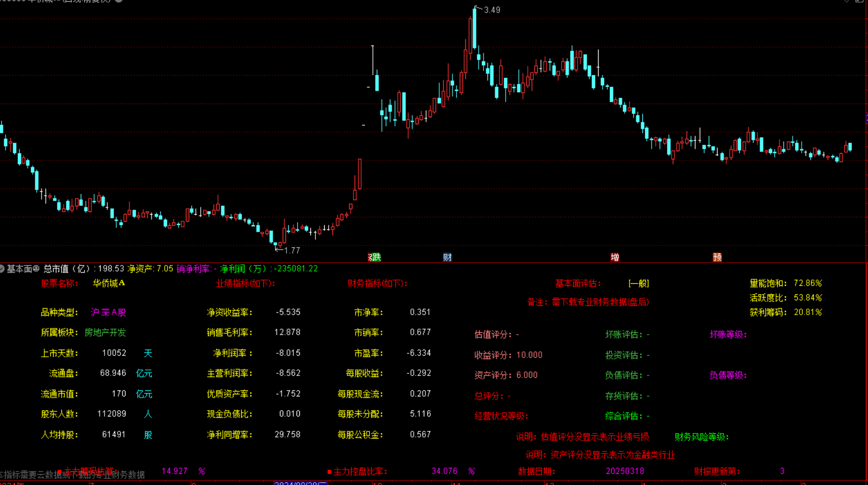Screen dimensions: 868x485
Task: Click the 3.49 high price label
Action: (x=492, y=10)
